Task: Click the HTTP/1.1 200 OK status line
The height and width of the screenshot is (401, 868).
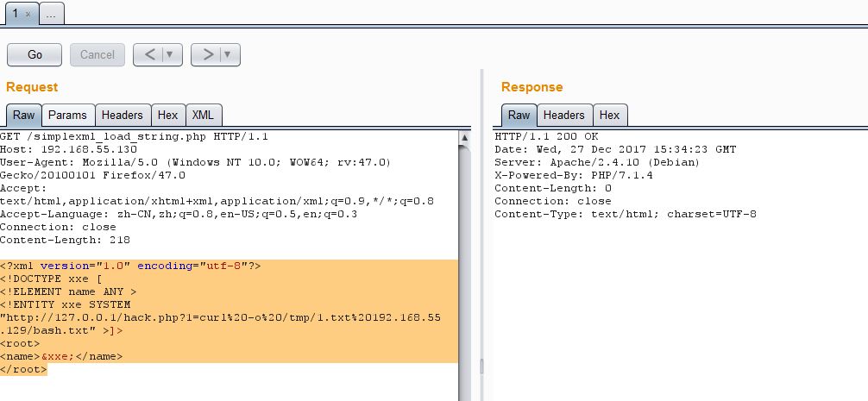Action: (x=546, y=136)
